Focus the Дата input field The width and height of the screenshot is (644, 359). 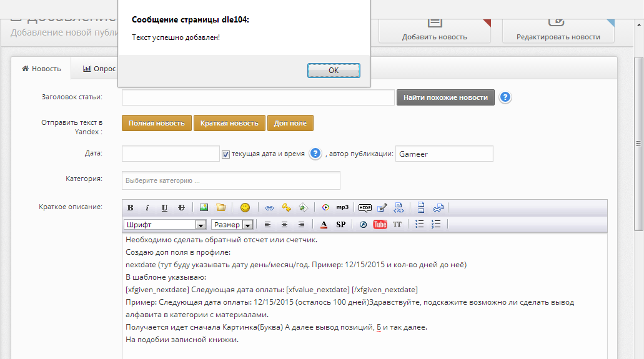171,154
